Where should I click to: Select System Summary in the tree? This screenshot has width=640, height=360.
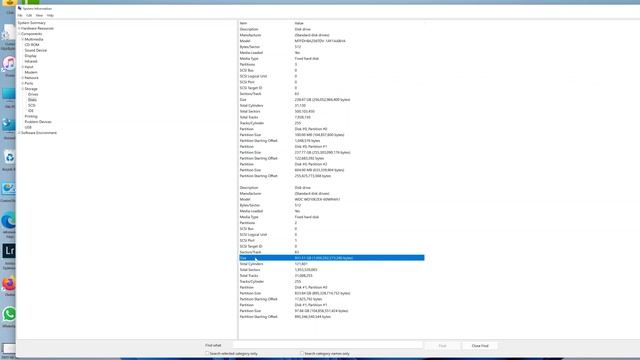pyautogui.click(x=32, y=23)
